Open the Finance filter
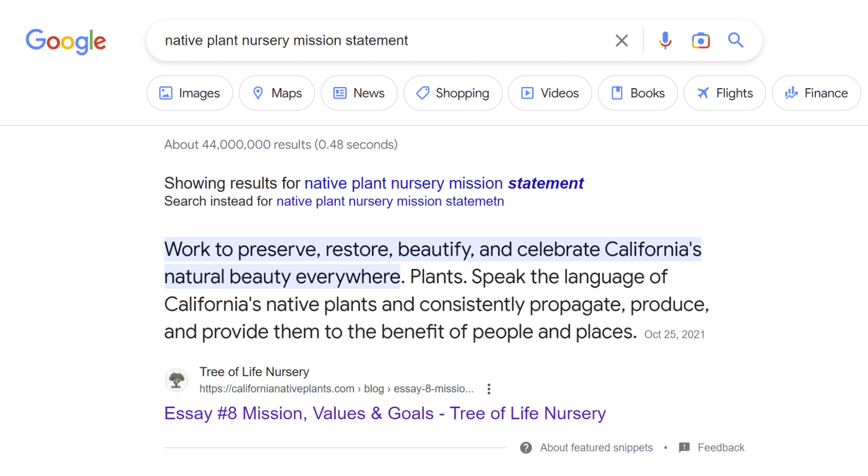 point(816,93)
